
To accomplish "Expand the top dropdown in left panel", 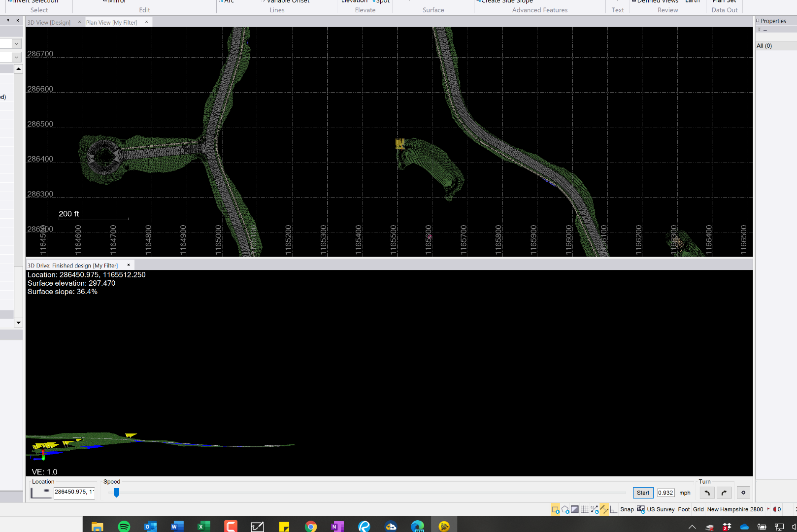I will 16,44.
